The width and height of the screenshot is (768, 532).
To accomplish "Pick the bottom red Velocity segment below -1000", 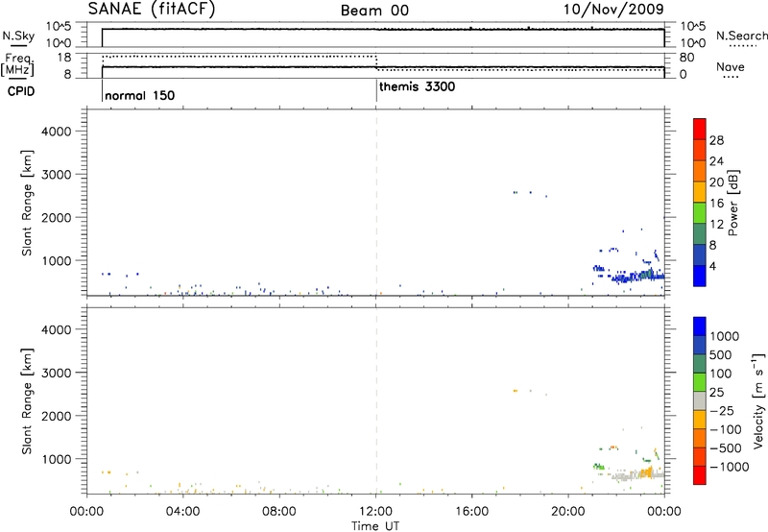I will point(700,475).
